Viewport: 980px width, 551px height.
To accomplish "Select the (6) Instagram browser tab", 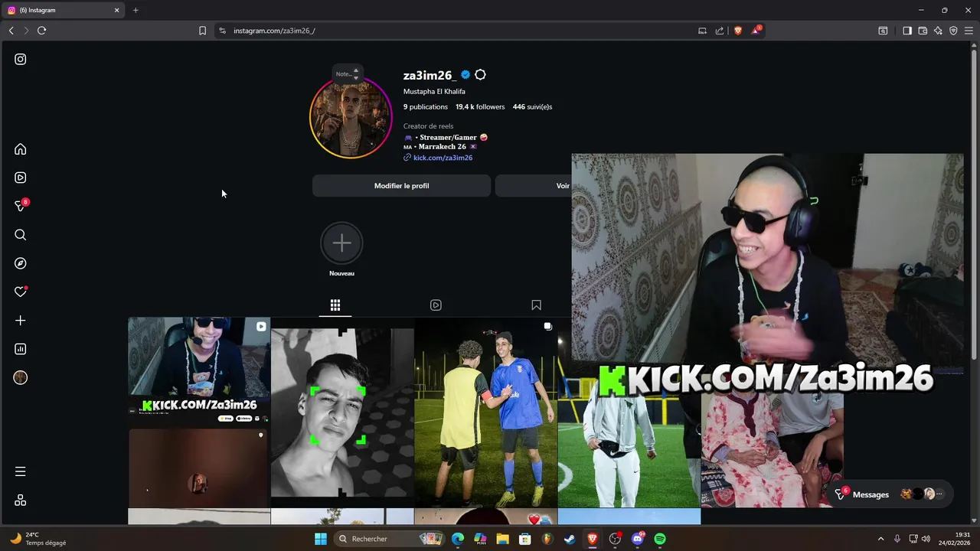I will (x=64, y=10).
